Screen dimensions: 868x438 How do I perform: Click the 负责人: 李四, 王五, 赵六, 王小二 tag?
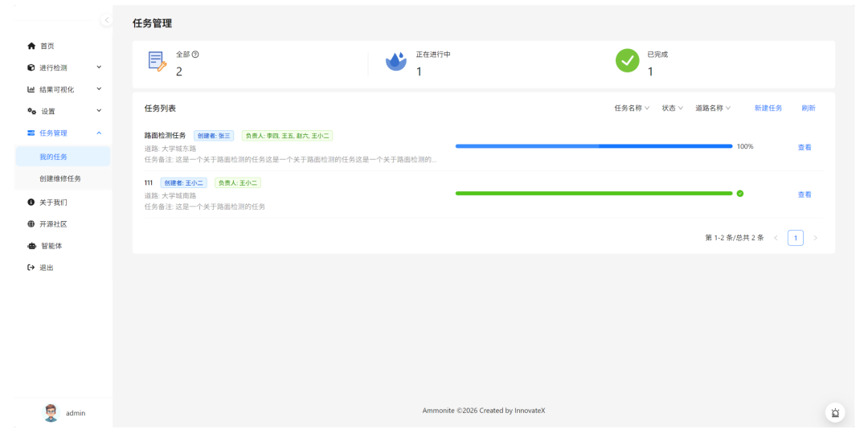[x=287, y=136]
